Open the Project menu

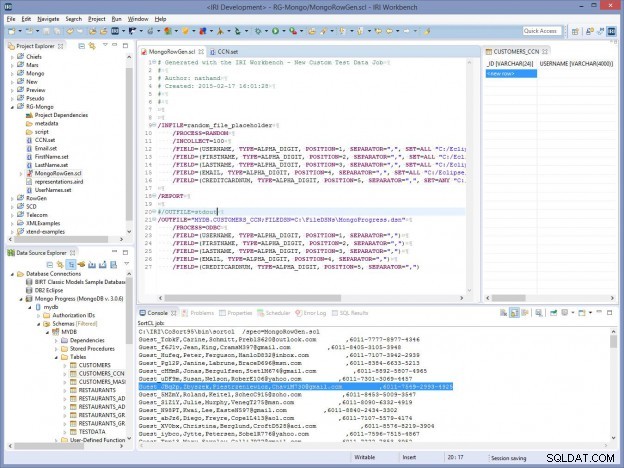[97, 19]
